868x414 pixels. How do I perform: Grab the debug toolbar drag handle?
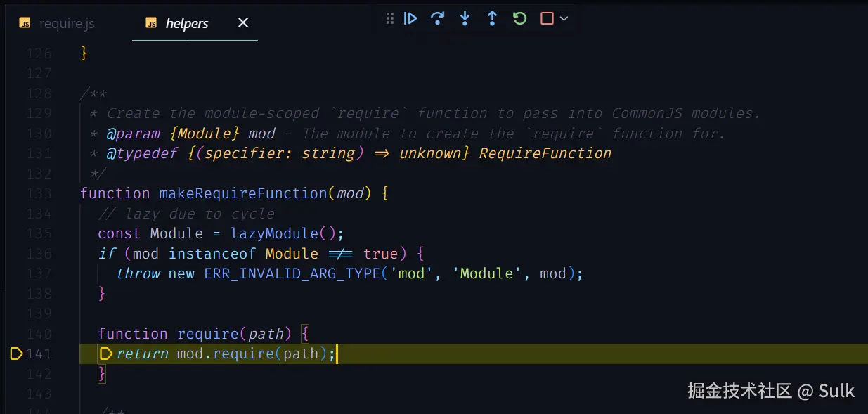tap(390, 18)
